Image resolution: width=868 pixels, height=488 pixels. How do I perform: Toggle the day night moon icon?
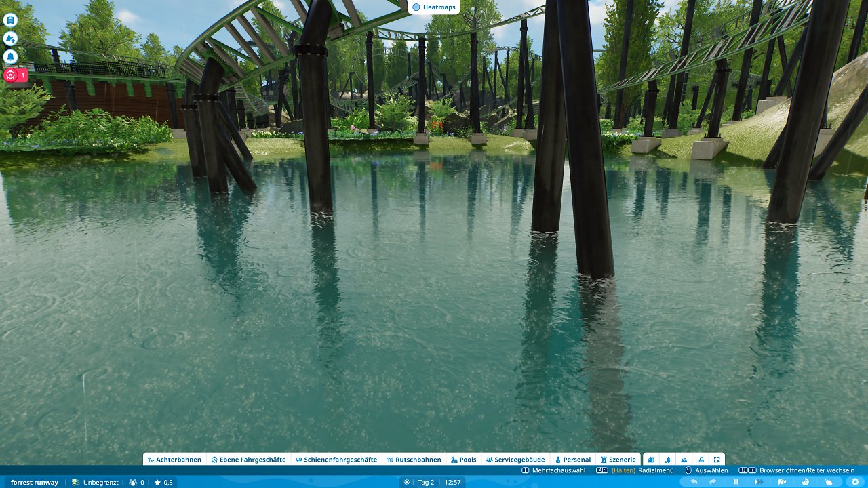tap(805, 482)
